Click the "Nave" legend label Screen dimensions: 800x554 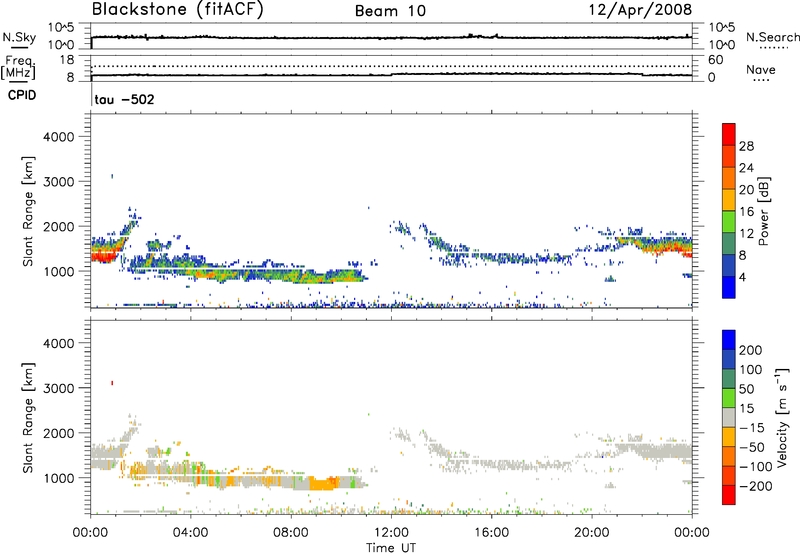[x=760, y=70]
